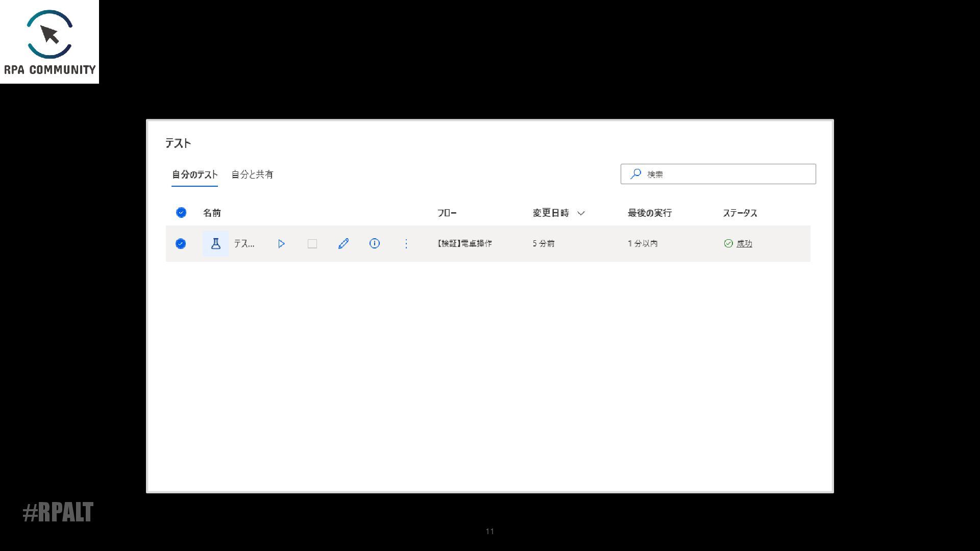The height and width of the screenshot is (551, 980).
Task: Uncheck the test row checkbox
Action: (181, 244)
